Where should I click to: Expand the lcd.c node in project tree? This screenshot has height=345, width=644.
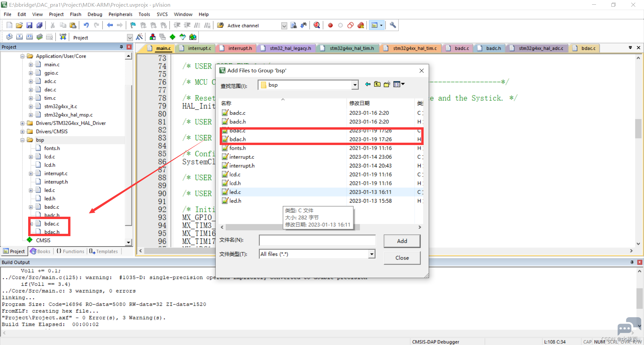31,157
